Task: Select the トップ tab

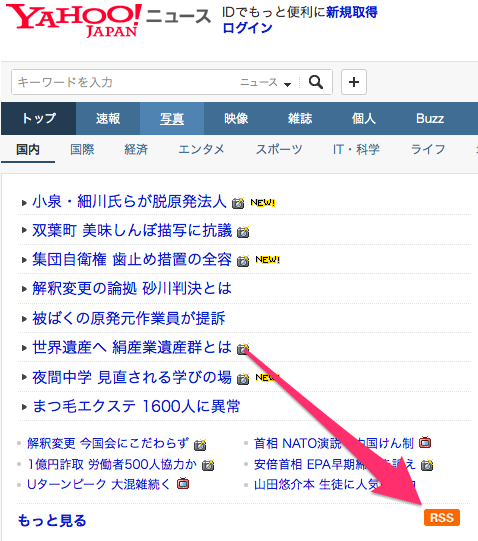Action: pos(38,118)
